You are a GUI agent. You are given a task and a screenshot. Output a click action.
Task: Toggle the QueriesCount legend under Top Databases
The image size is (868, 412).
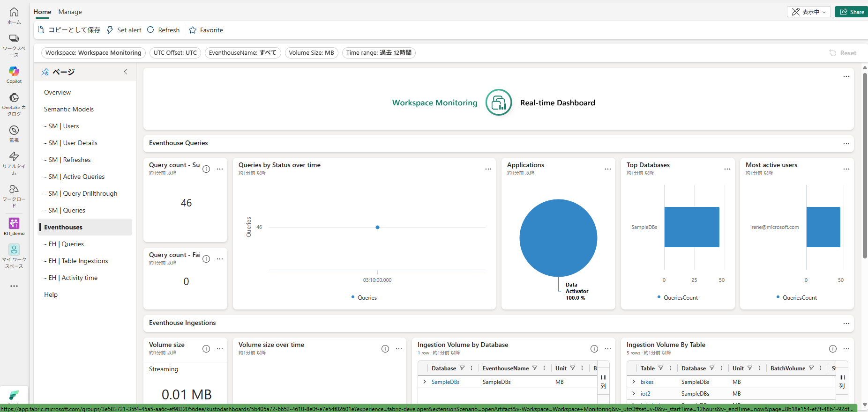click(x=678, y=298)
